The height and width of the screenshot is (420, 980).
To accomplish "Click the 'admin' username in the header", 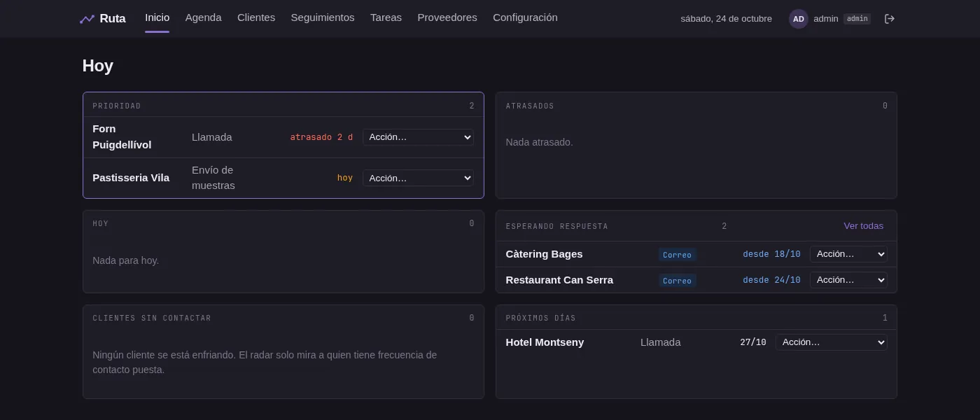I will (826, 19).
